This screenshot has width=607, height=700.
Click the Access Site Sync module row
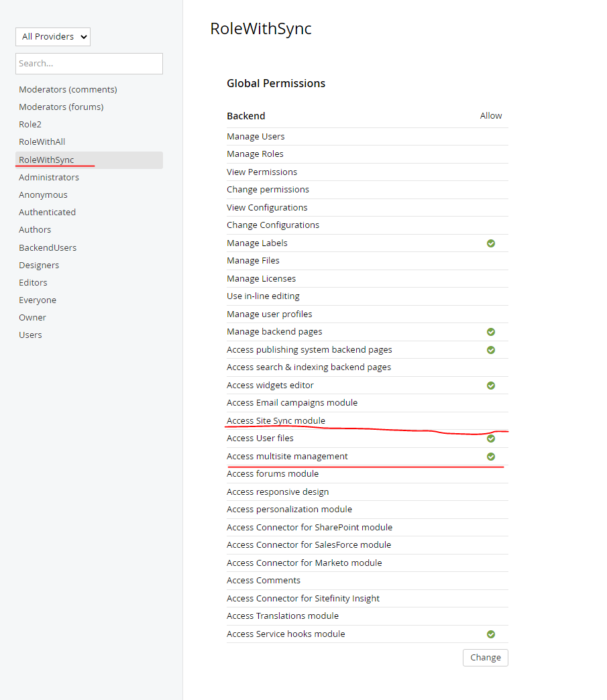coord(367,421)
